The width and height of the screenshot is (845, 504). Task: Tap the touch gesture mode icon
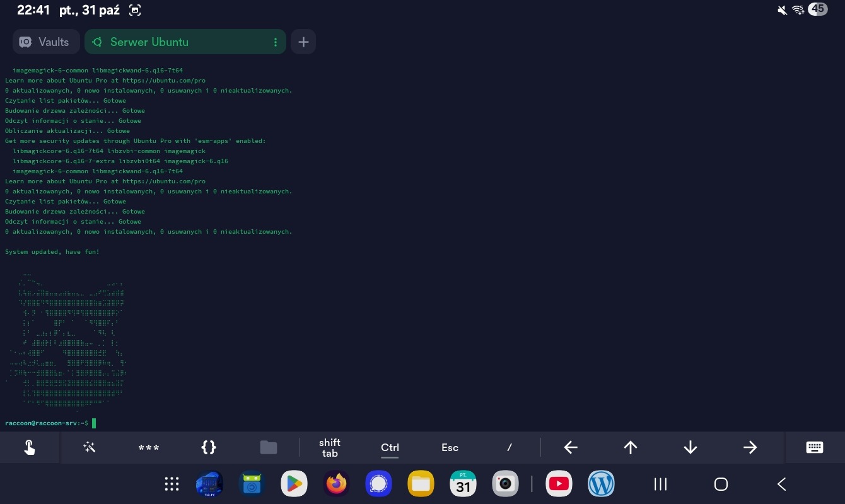pyautogui.click(x=30, y=447)
